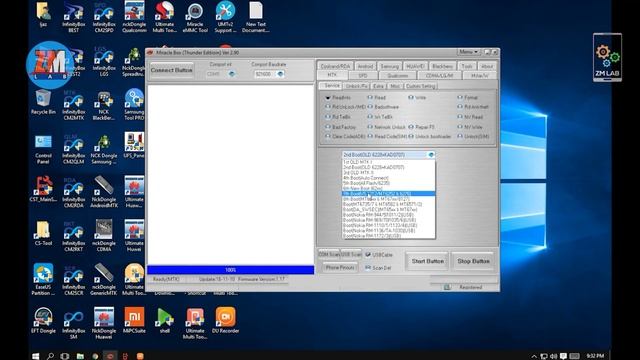The height and width of the screenshot is (360, 640).
Task: Select the NCK Dongle Samsung desktop icon
Action: [104, 149]
